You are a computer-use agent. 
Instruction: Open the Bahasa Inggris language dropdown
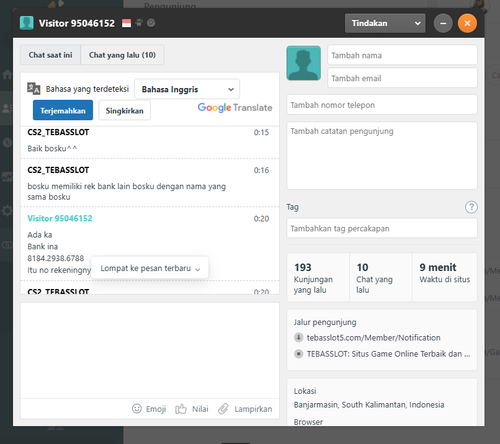[x=187, y=89]
